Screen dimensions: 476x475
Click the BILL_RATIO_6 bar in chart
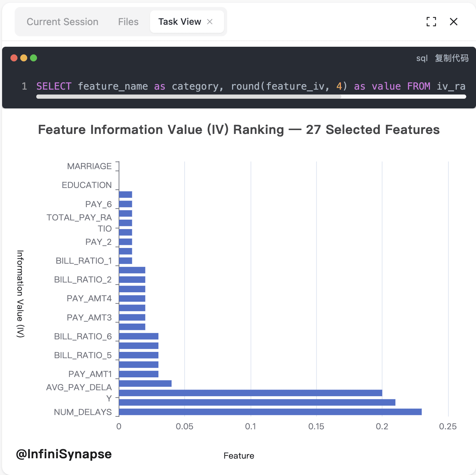coord(139,336)
